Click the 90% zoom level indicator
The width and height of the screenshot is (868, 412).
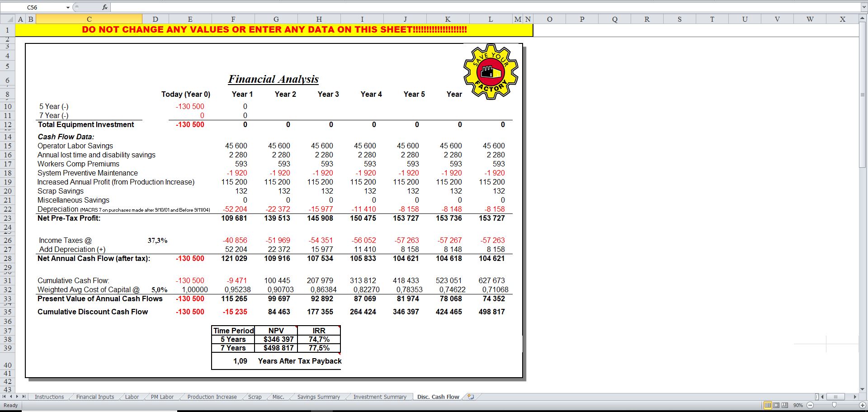798,405
